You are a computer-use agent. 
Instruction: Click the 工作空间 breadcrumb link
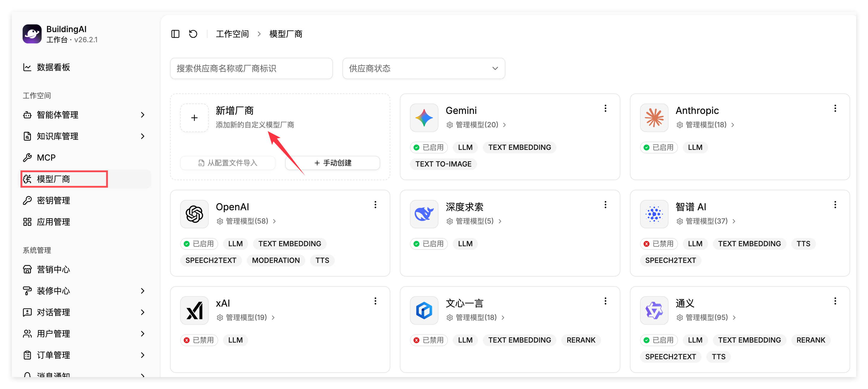pos(232,34)
